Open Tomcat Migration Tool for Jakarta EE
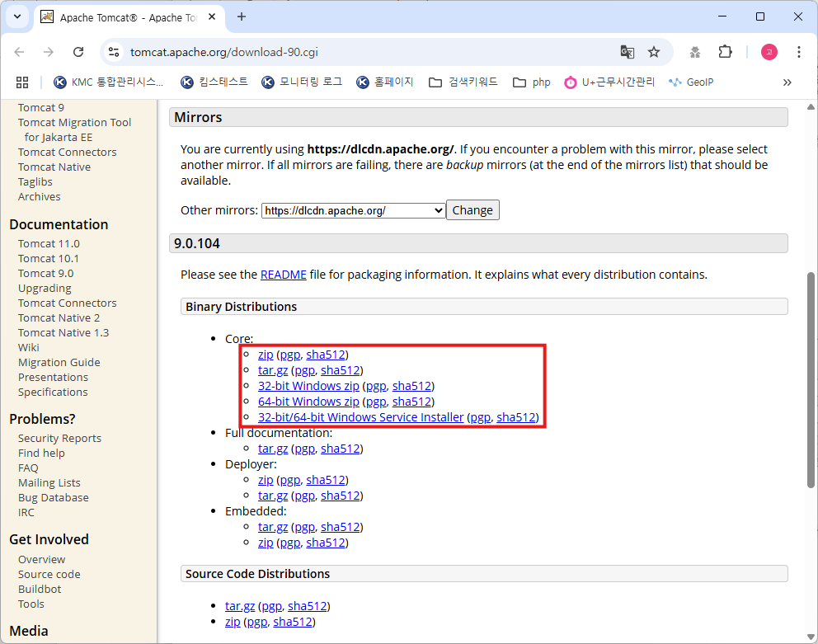The width and height of the screenshot is (818, 644). 74,130
